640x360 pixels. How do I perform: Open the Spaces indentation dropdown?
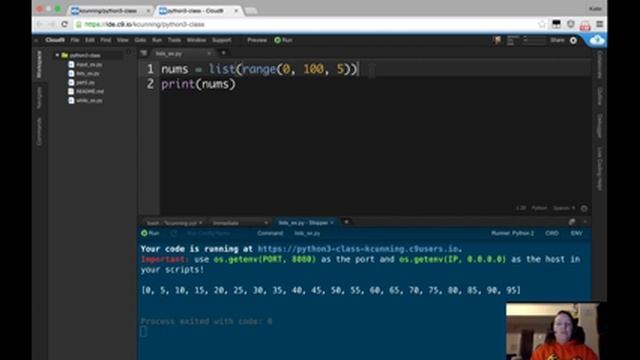pos(564,208)
